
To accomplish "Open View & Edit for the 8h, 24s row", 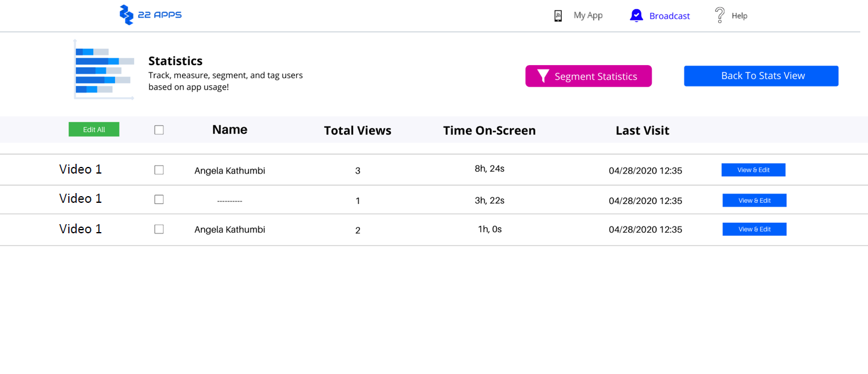I will [x=753, y=170].
